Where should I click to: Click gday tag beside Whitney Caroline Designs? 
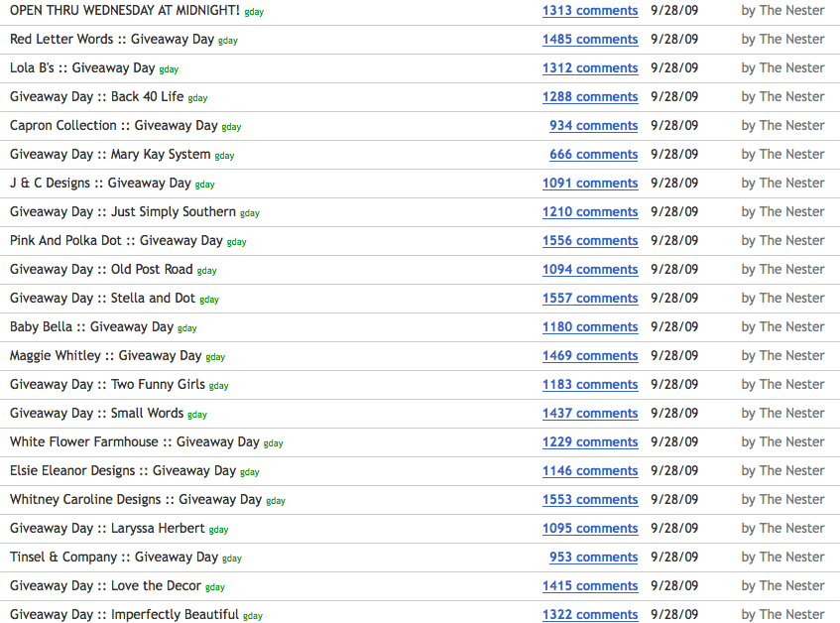(x=276, y=501)
